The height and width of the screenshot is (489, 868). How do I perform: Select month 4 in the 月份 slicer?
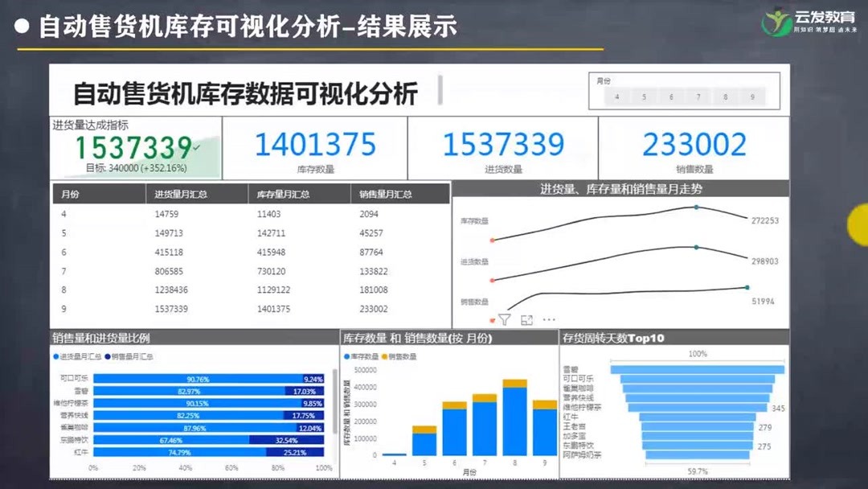click(x=617, y=97)
